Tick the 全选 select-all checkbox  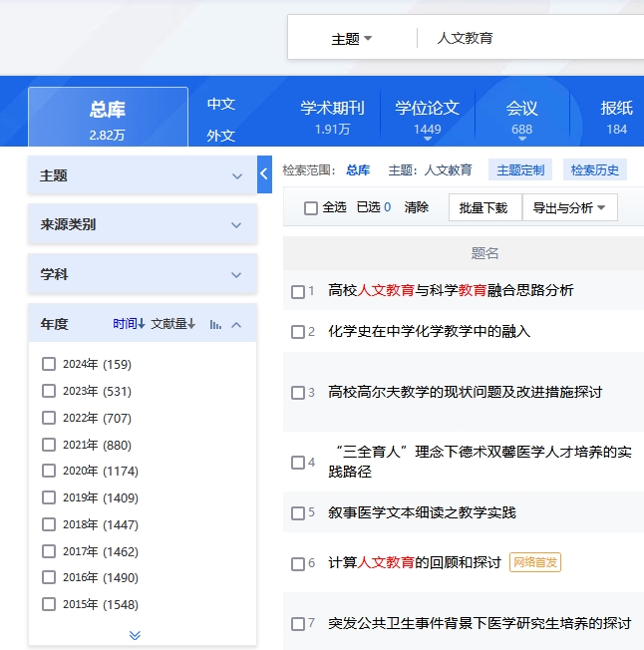[x=311, y=207]
